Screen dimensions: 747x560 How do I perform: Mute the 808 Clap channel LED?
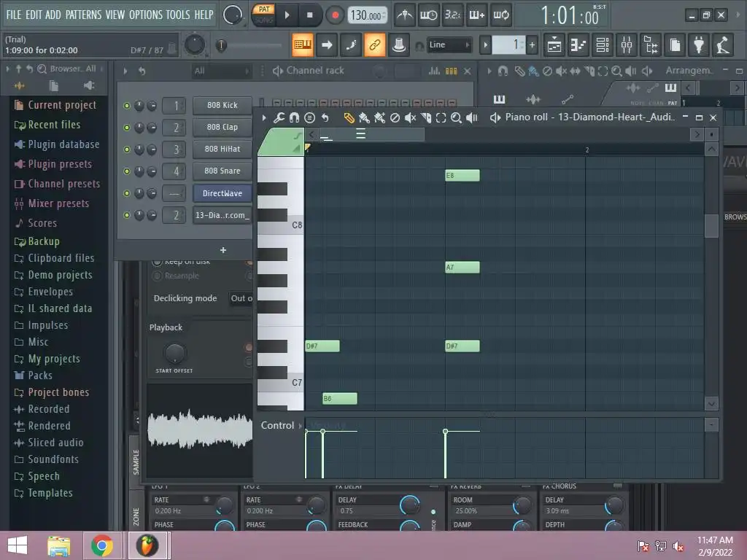[127, 128]
